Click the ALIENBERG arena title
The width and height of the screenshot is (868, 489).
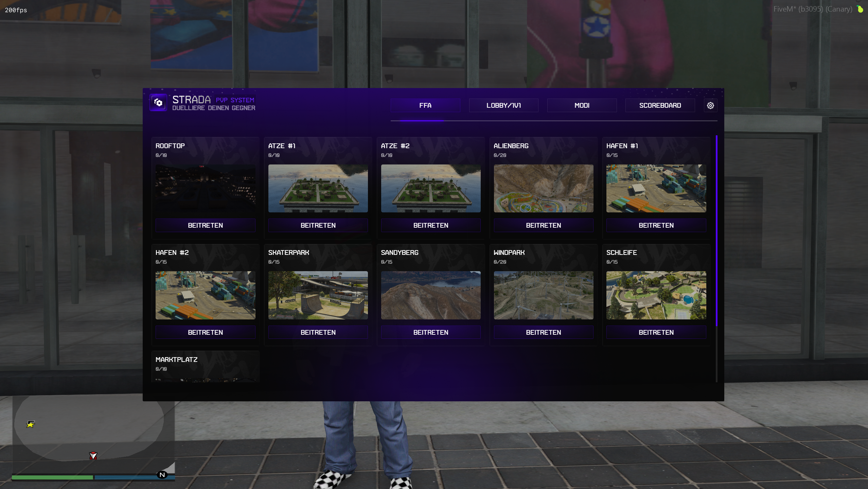pyautogui.click(x=511, y=146)
